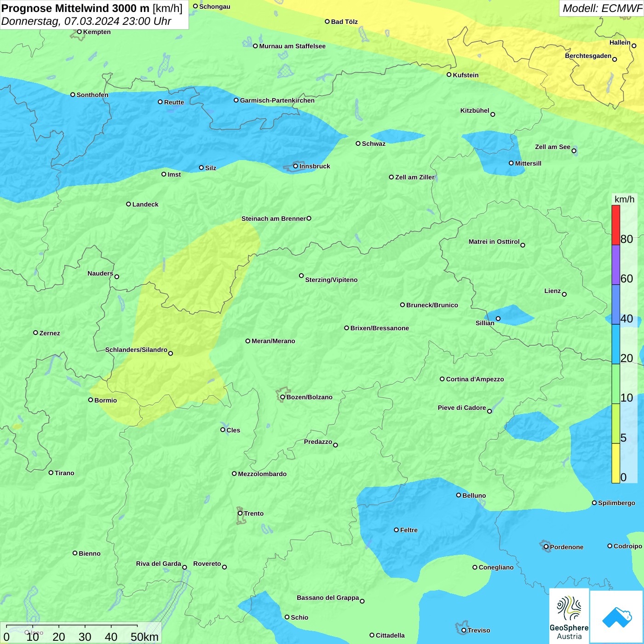Click the 'Zell am Ziller' label
This screenshot has width=644, height=644.
click(415, 177)
